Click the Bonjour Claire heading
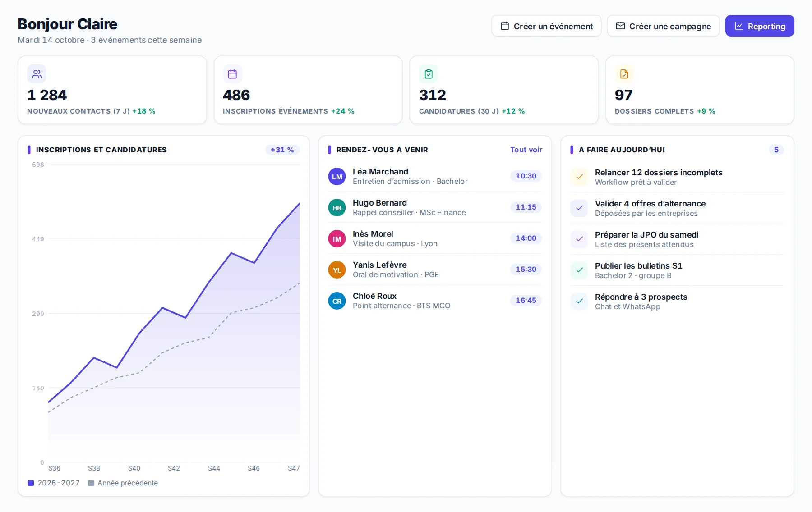 pos(68,24)
